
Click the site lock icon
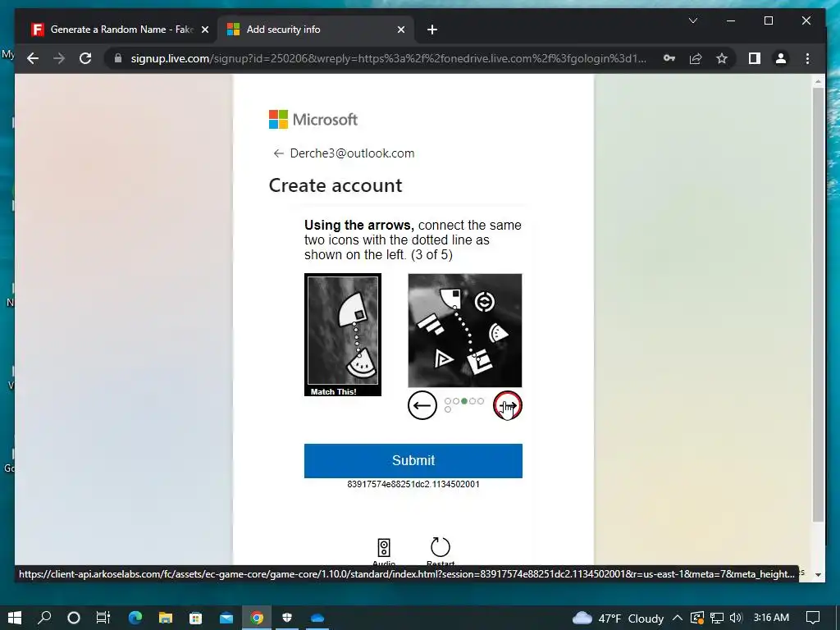[x=118, y=58]
